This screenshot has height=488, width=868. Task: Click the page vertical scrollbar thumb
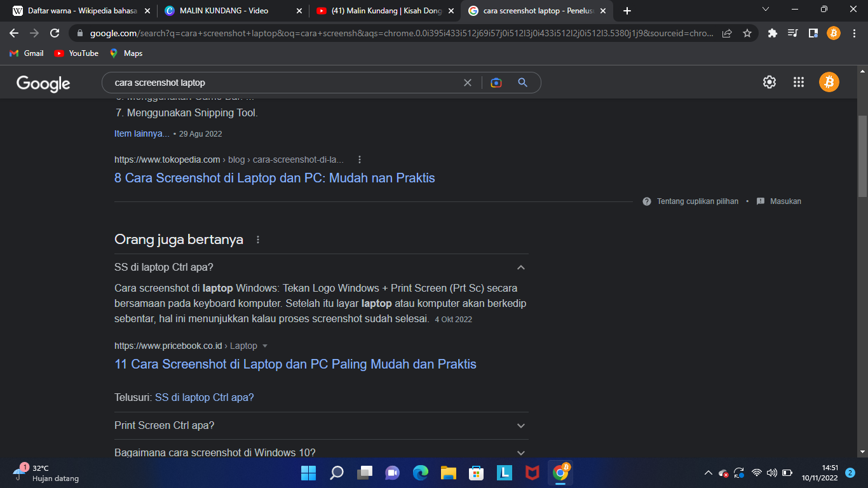[x=862, y=156]
